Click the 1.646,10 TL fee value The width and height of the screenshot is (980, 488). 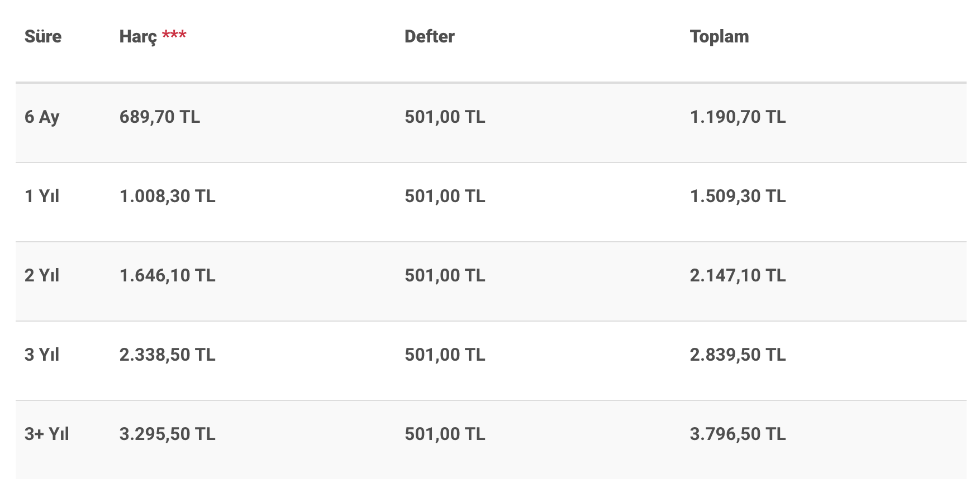pos(167,276)
